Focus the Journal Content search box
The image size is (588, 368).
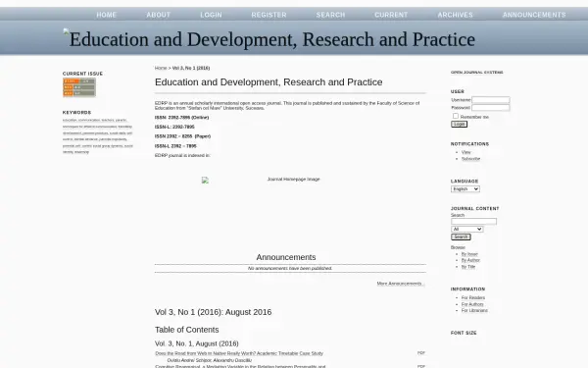[x=473, y=222]
